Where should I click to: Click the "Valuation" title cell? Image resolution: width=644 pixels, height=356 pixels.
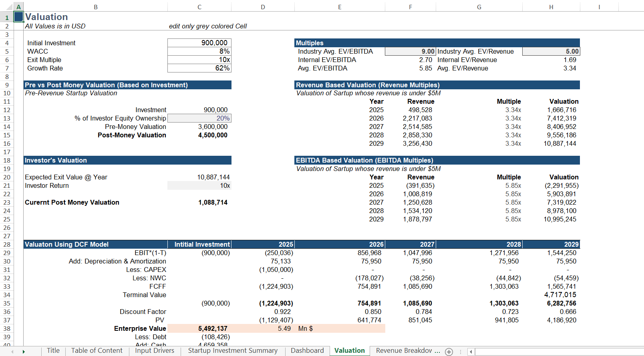96,17
